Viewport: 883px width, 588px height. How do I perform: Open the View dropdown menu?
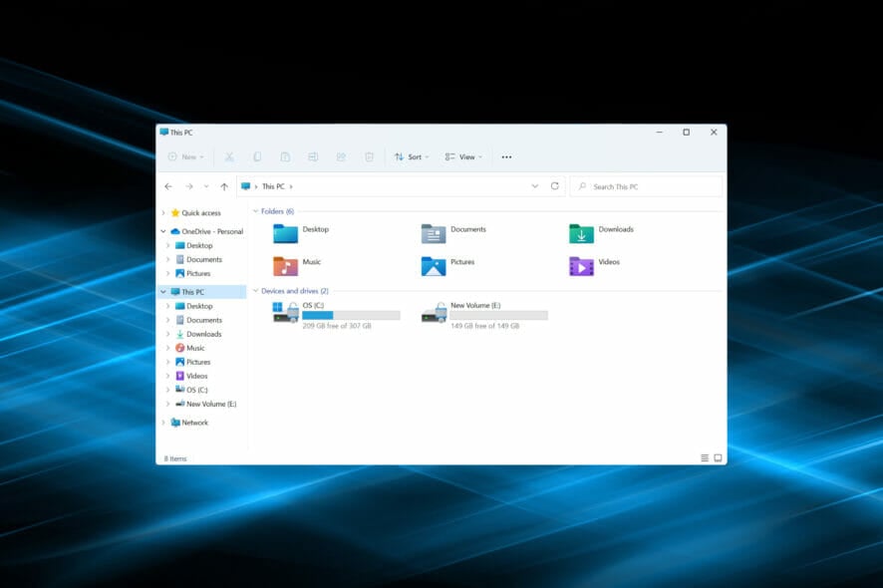tap(463, 157)
